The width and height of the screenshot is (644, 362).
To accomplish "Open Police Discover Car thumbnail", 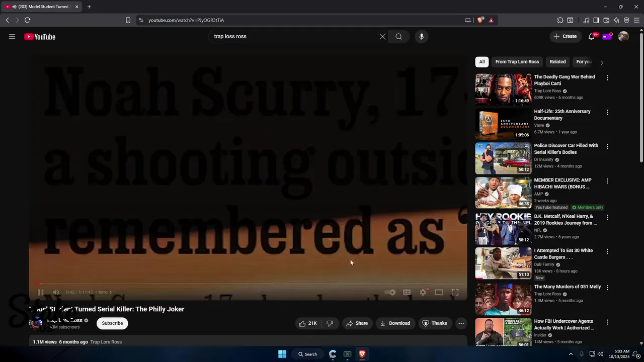I will click(x=503, y=158).
